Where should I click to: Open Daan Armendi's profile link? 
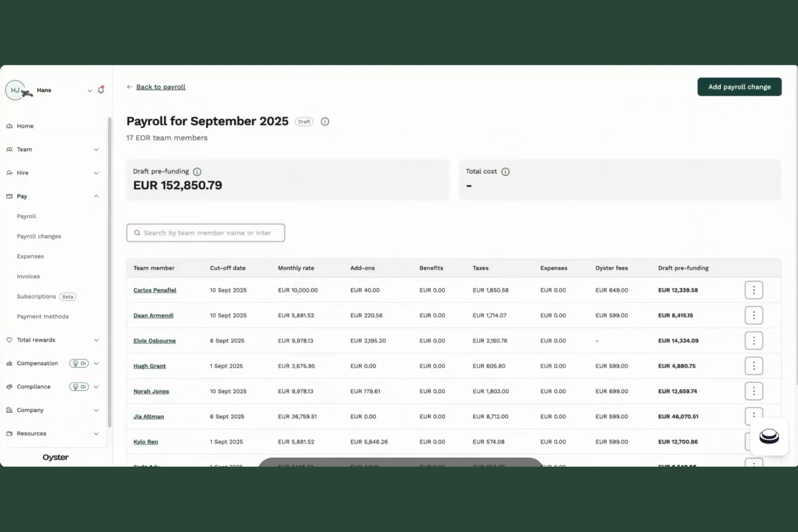click(x=153, y=315)
